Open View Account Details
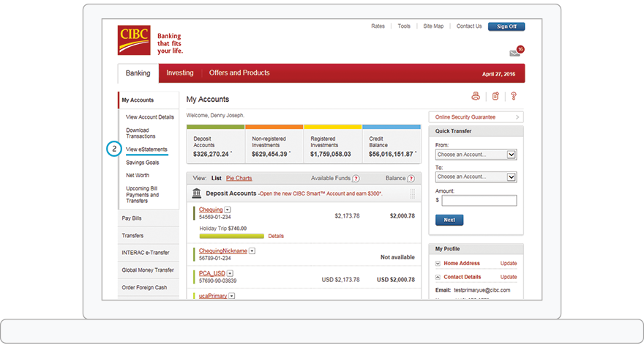Viewport: 644px width, 348px height. [150, 117]
